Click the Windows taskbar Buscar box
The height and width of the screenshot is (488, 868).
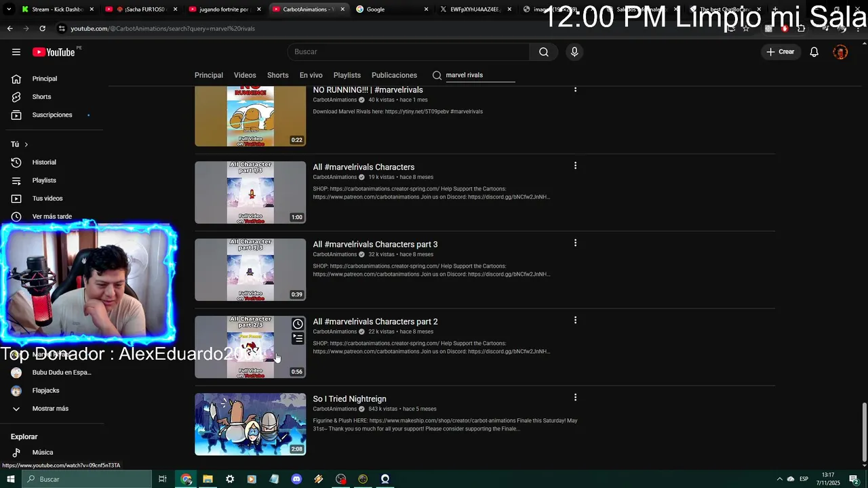[86, 479]
